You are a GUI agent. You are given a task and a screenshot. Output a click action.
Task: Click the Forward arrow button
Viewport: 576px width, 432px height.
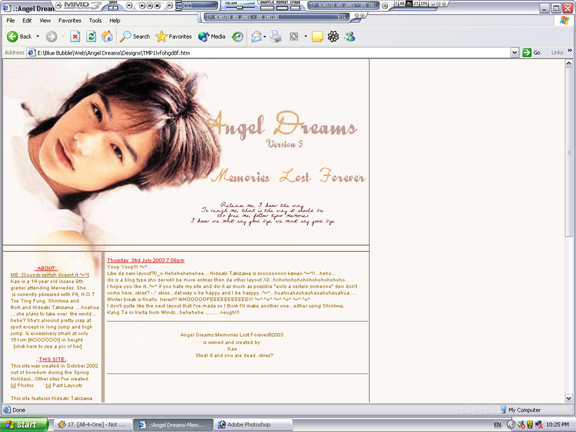[x=51, y=36]
